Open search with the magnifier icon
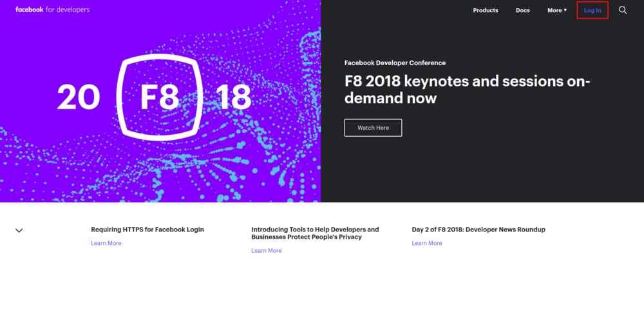 pyautogui.click(x=623, y=10)
